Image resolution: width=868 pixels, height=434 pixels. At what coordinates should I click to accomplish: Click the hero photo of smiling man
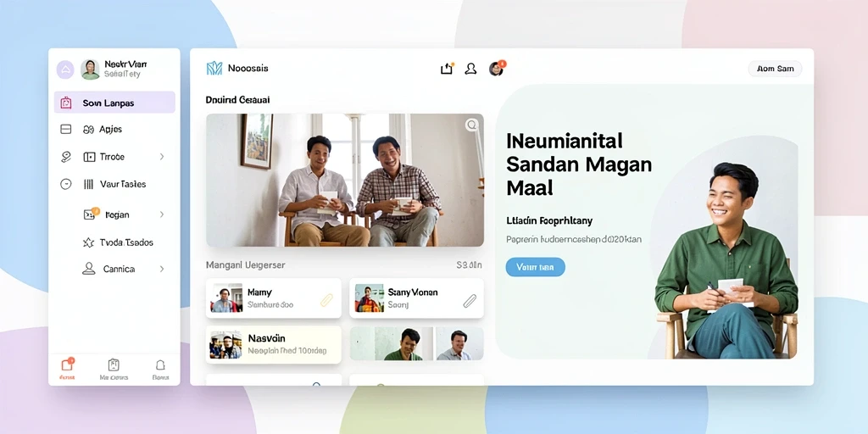pos(726,260)
